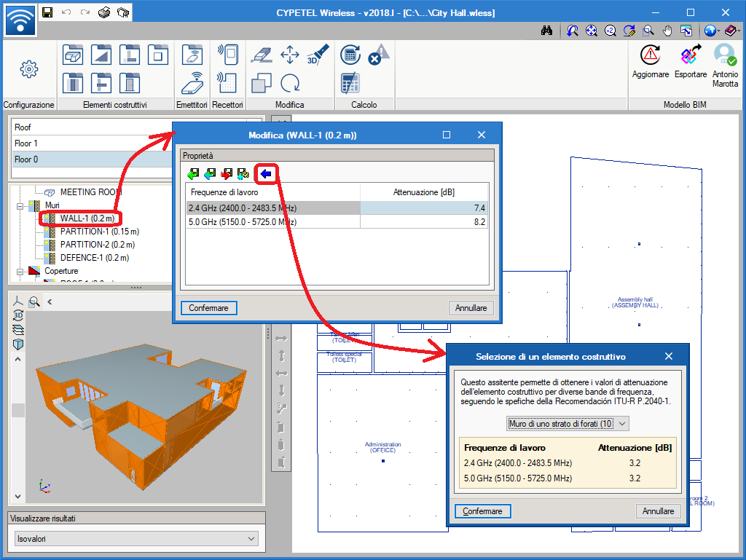Undo the last action in the quick toolbar
This screenshot has height=560, width=746.
[66, 12]
